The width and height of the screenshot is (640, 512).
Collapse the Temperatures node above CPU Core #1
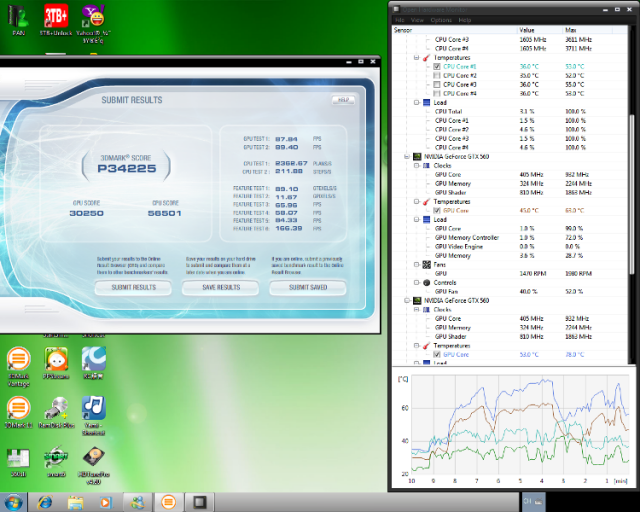click(416, 58)
